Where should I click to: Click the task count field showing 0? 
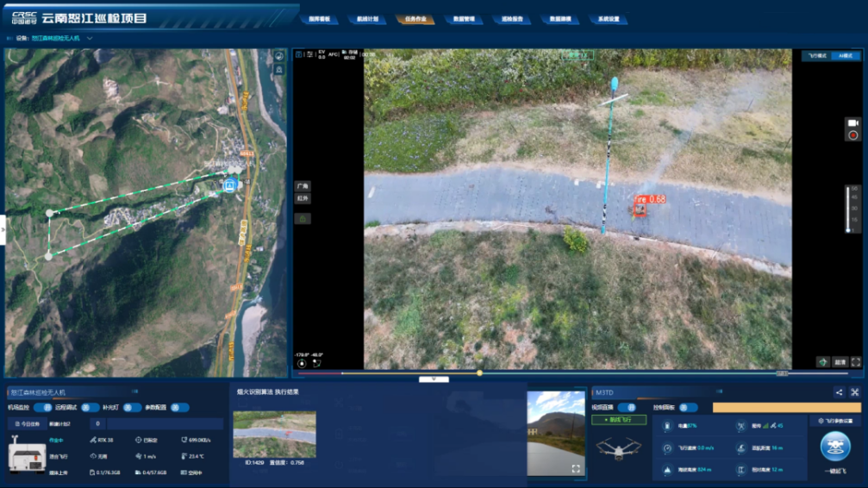click(97, 423)
